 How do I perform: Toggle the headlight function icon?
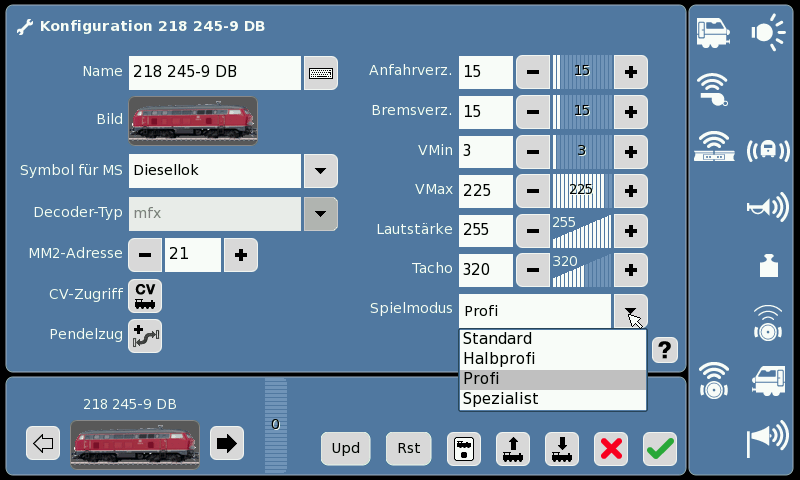tap(768, 33)
